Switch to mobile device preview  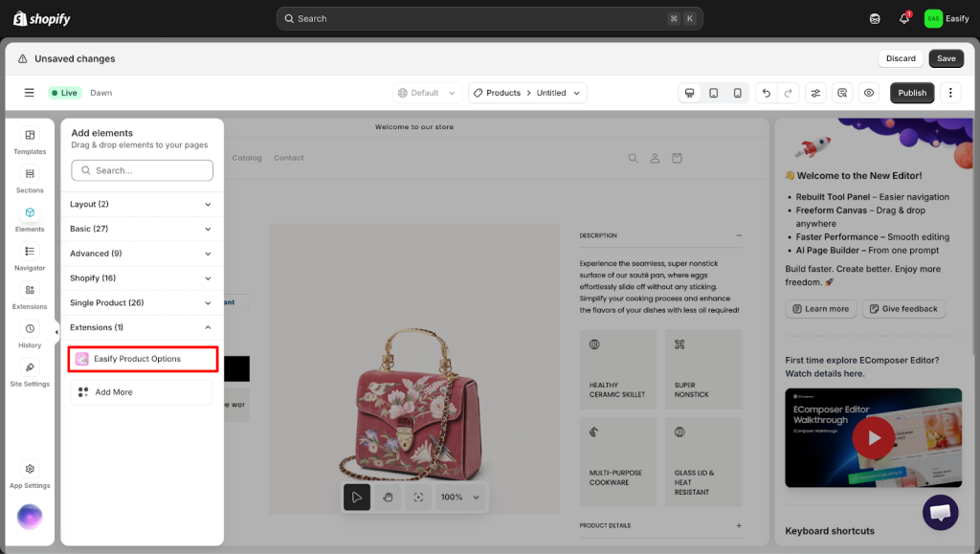[x=737, y=93]
